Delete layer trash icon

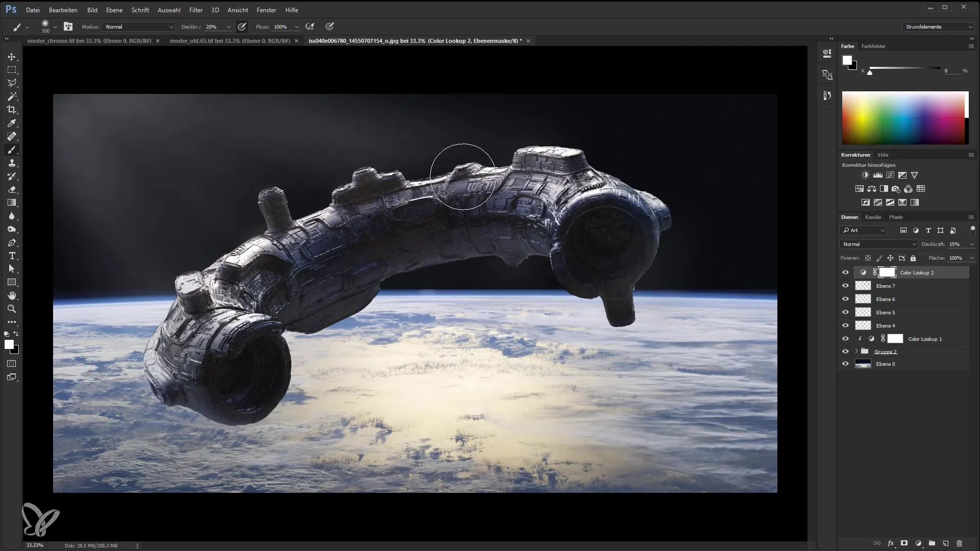(x=959, y=543)
